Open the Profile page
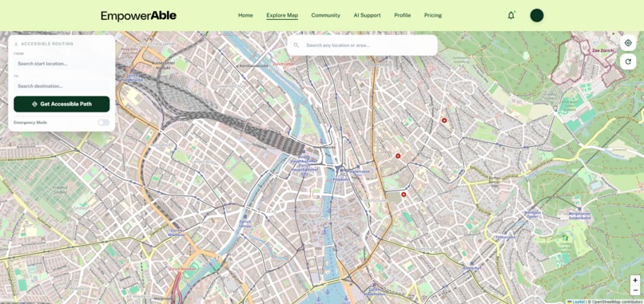Viewport: 644px width, 304px height. 402,15
